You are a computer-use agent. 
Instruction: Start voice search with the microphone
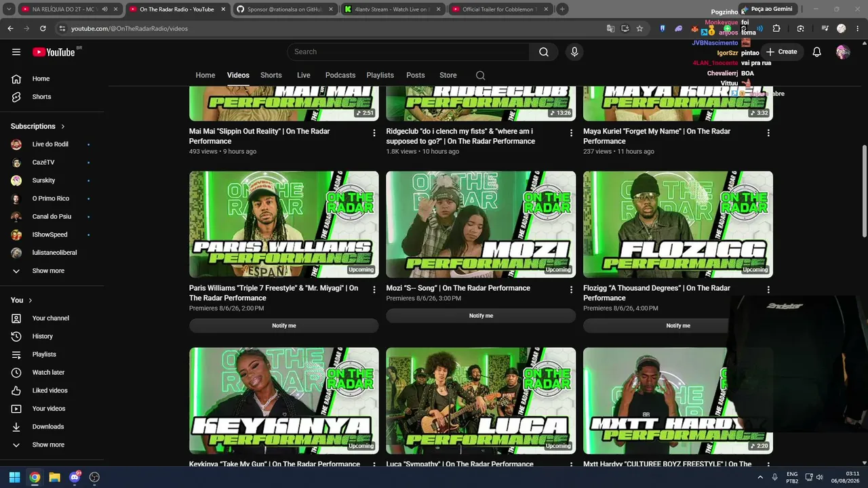574,52
